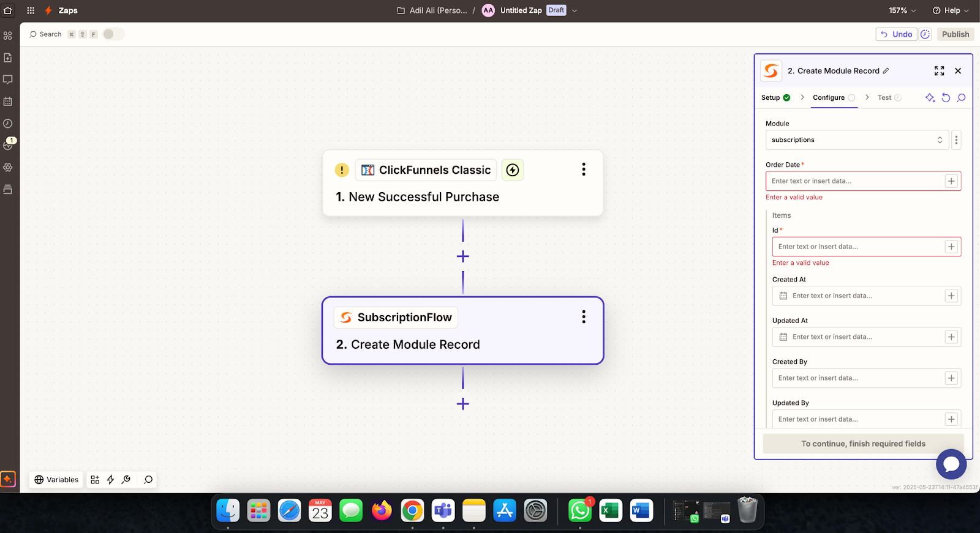980x533 pixels.
Task: Click the refresh fields icon in the panel
Action: click(x=946, y=97)
